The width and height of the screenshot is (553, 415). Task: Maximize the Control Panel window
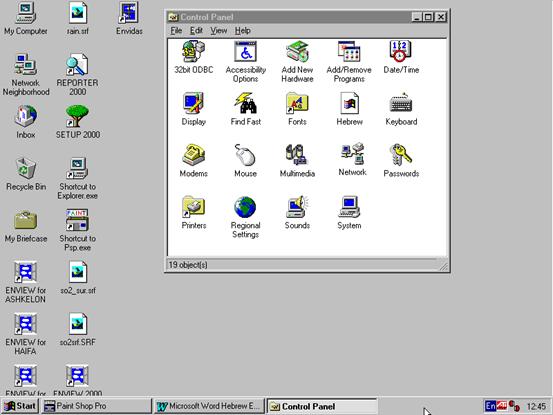[x=428, y=17]
